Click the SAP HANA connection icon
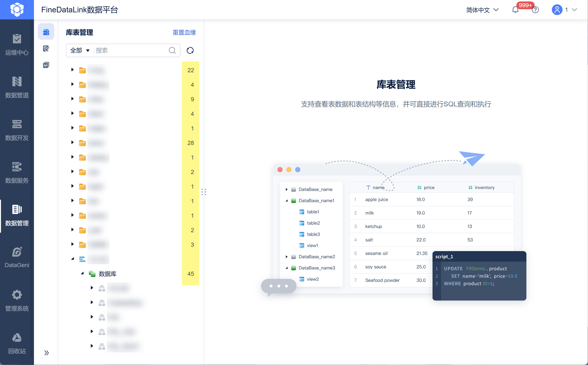The image size is (588, 365). 82,259
